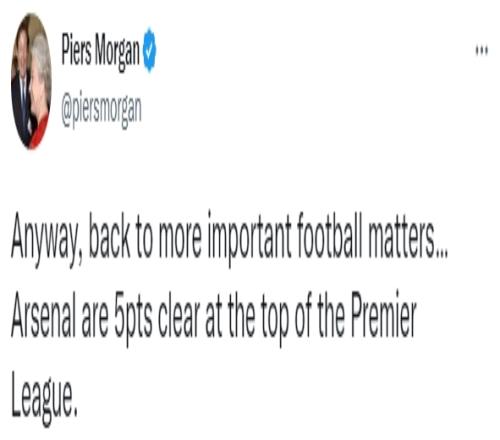The image size is (500, 440).
Task: Click the word football in the tweet
Action: click(329, 235)
